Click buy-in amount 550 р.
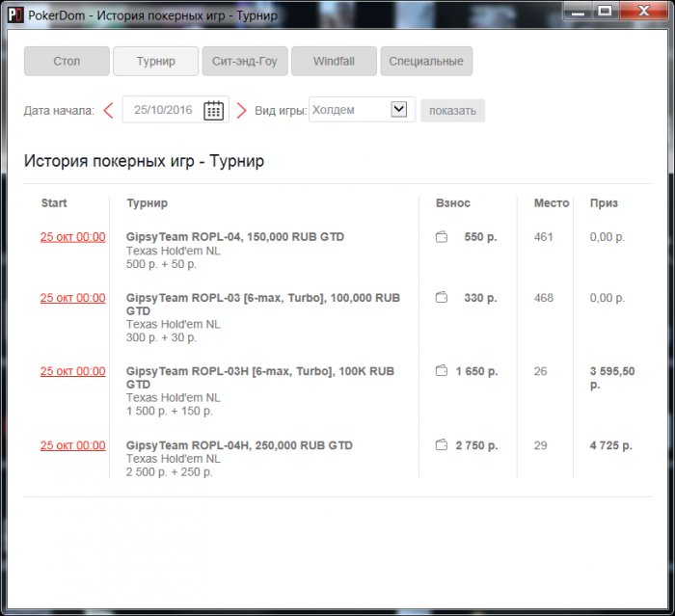Viewport: 675px width, 616px height. 480,237
